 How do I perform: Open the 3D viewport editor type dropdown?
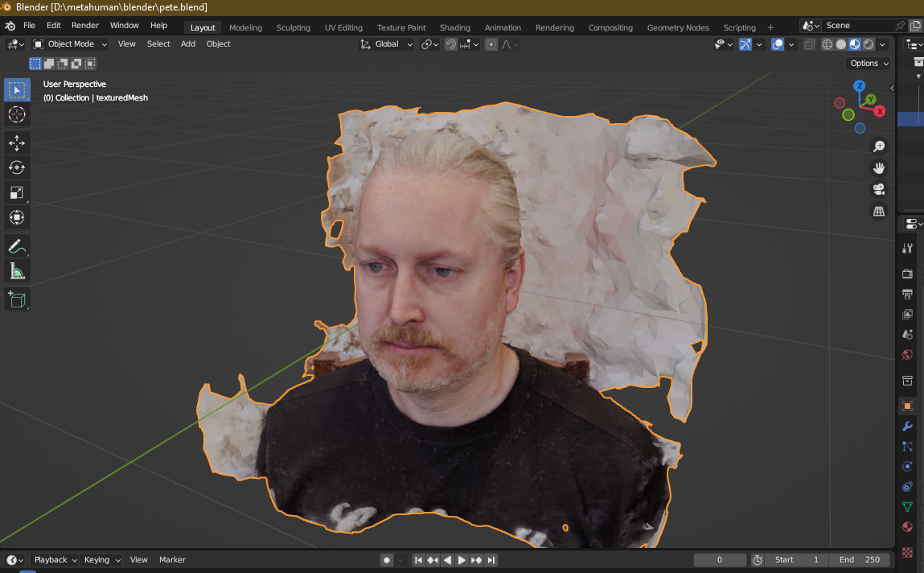[14, 44]
